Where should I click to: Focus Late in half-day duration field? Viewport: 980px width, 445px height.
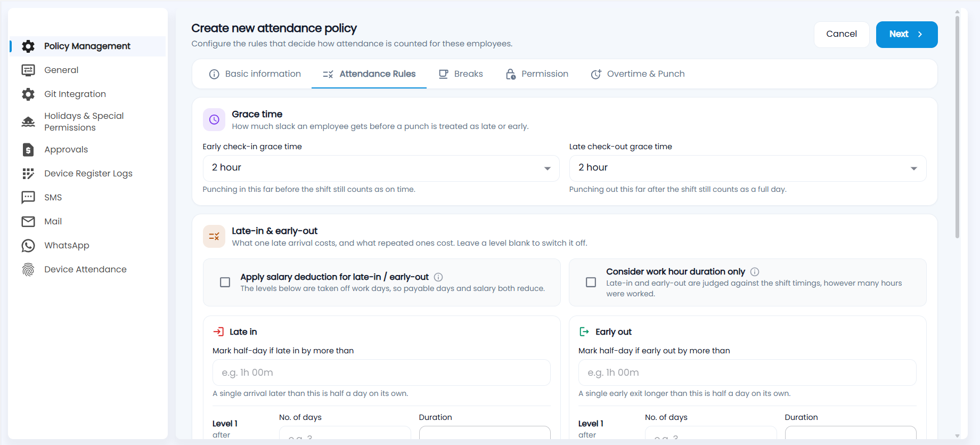(381, 373)
